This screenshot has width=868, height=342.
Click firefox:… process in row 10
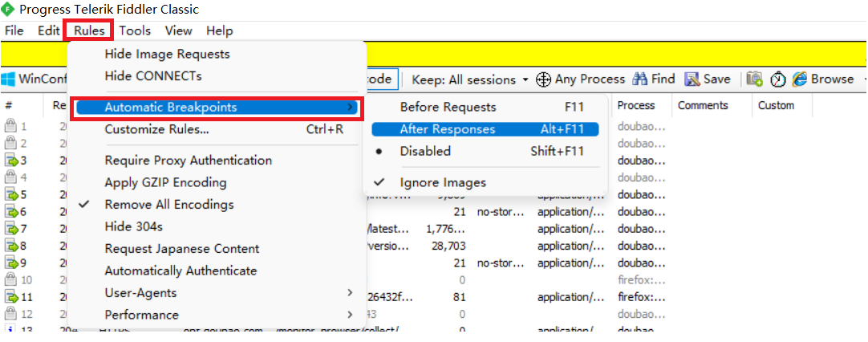click(642, 280)
